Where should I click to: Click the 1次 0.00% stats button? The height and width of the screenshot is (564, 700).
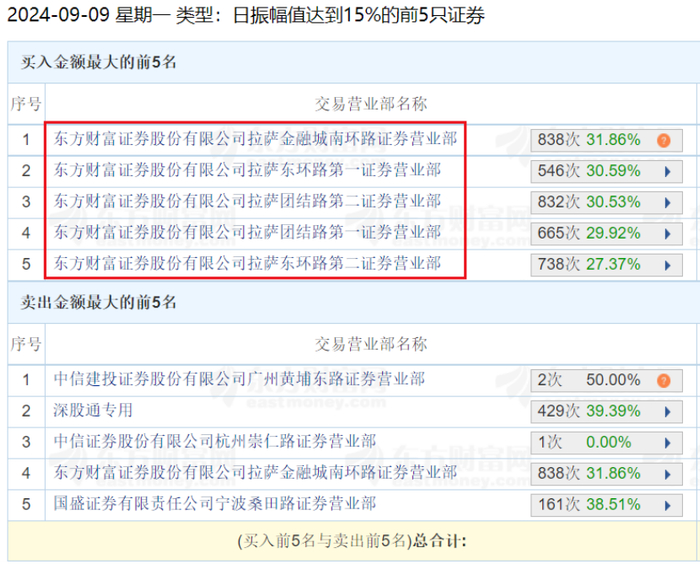pos(606,443)
